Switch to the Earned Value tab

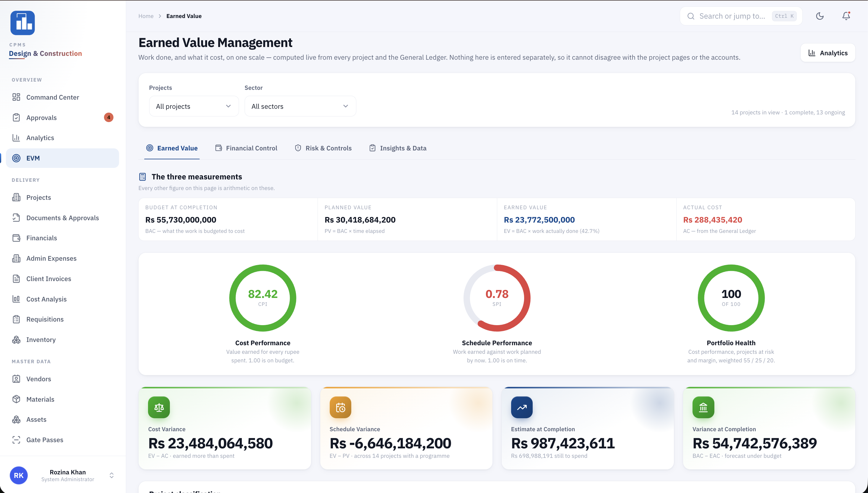click(x=172, y=148)
